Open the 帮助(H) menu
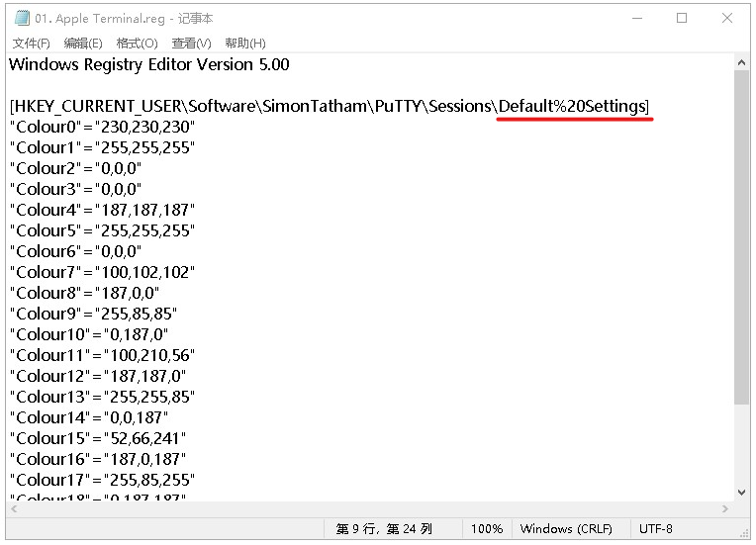Viewport: 756px width, 545px height. pos(245,44)
